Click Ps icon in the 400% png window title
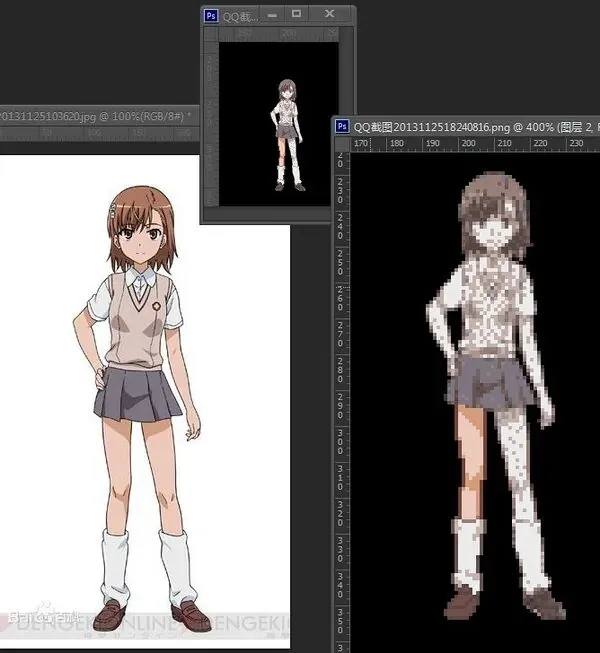The width and height of the screenshot is (600, 653). pos(342,126)
